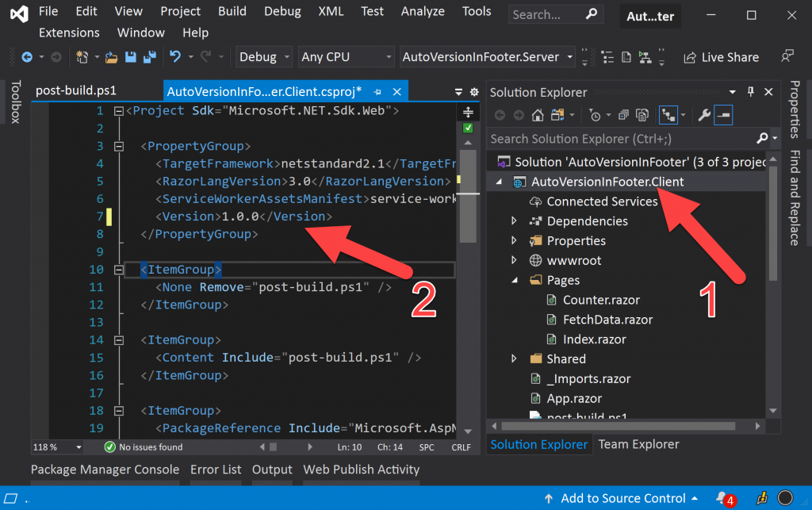Open the Toolbox side panel

tap(16, 102)
